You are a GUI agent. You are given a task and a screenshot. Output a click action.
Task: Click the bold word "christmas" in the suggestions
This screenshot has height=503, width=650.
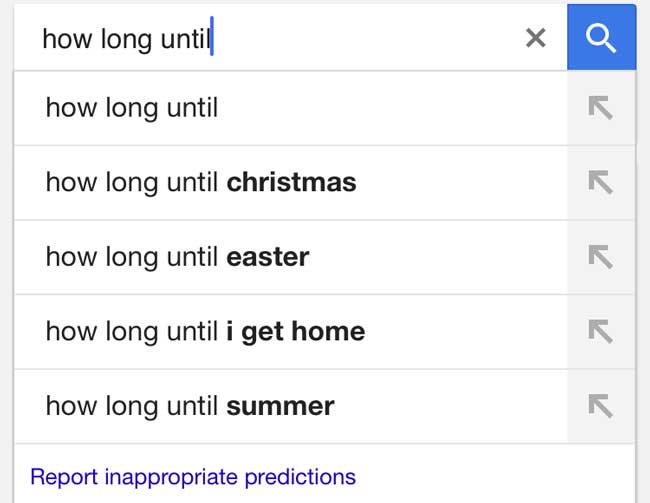coord(291,182)
